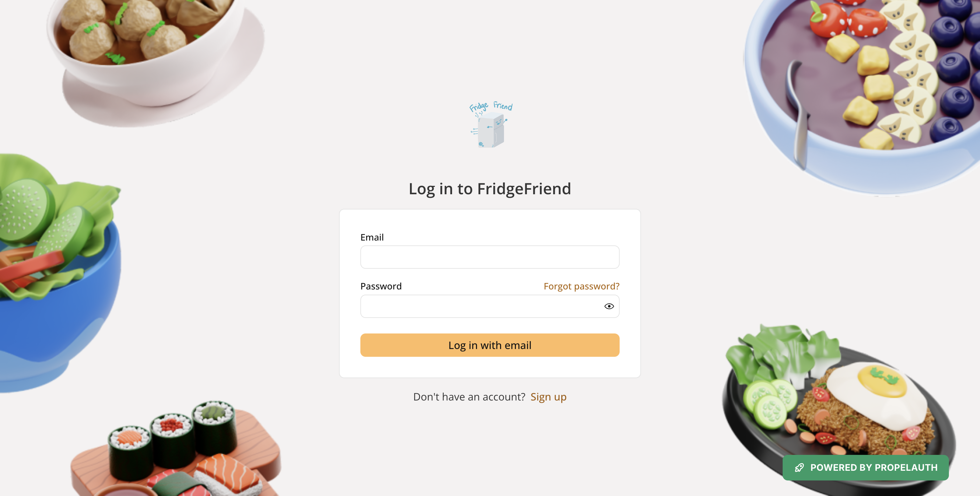Click the Forgot password? link
980x496 pixels.
click(x=581, y=286)
